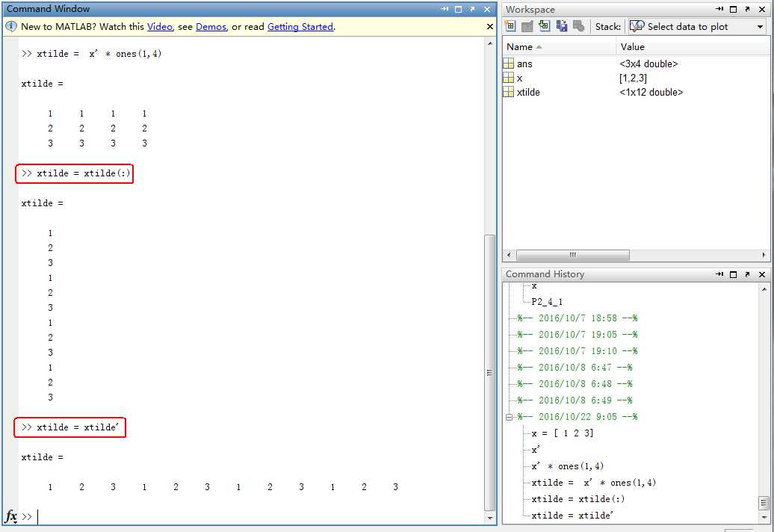Maximize the Command History panel

coord(734,274)
